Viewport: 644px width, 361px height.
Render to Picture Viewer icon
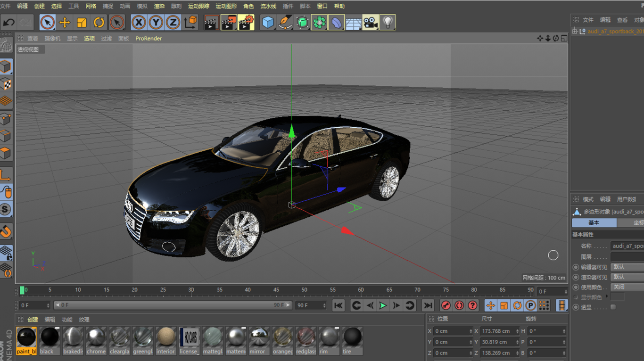coord(229,22)
